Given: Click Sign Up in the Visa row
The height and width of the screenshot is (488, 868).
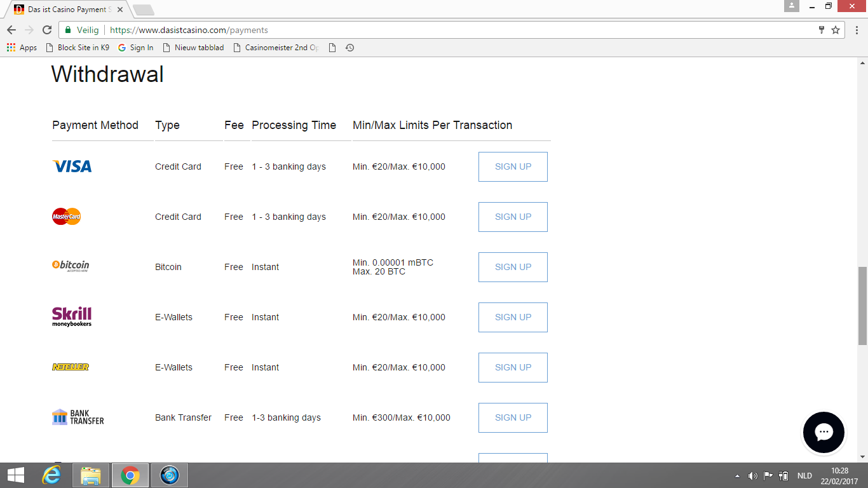Looking at the screenshot, I should [513, 166].
